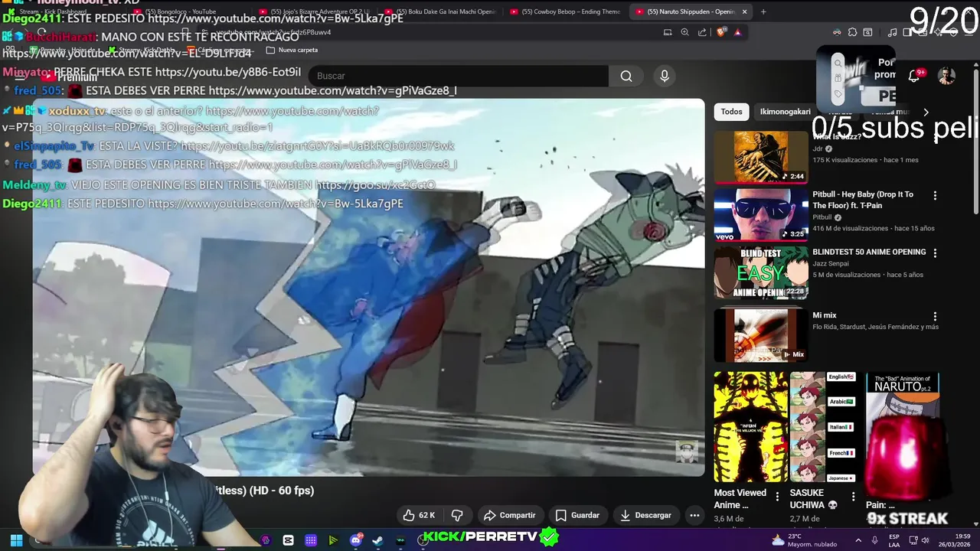Screen dimensions: 980x551
Task: Click the weather widget showing 23°C
Action: (804, 540)
